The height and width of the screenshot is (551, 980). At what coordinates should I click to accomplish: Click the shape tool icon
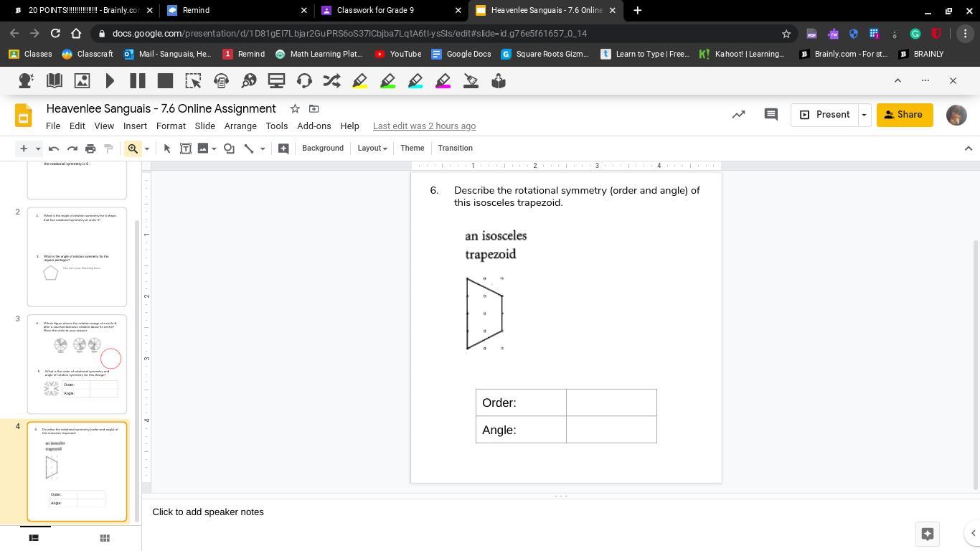pyautogui.click(x=229, y=149)
